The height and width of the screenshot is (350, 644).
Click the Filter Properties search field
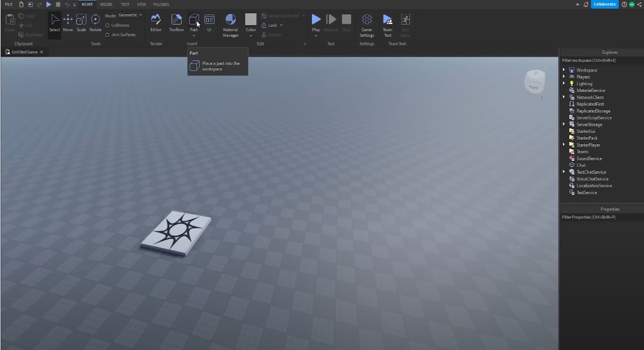tap(602, 217)
